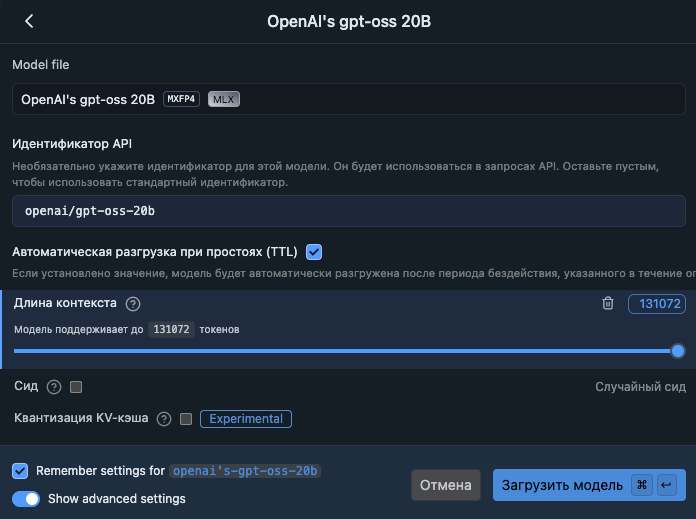This screenshot has width=696, height=519.
Task: Open the help icon next to Длина контекста
Action: pos(133,304)
